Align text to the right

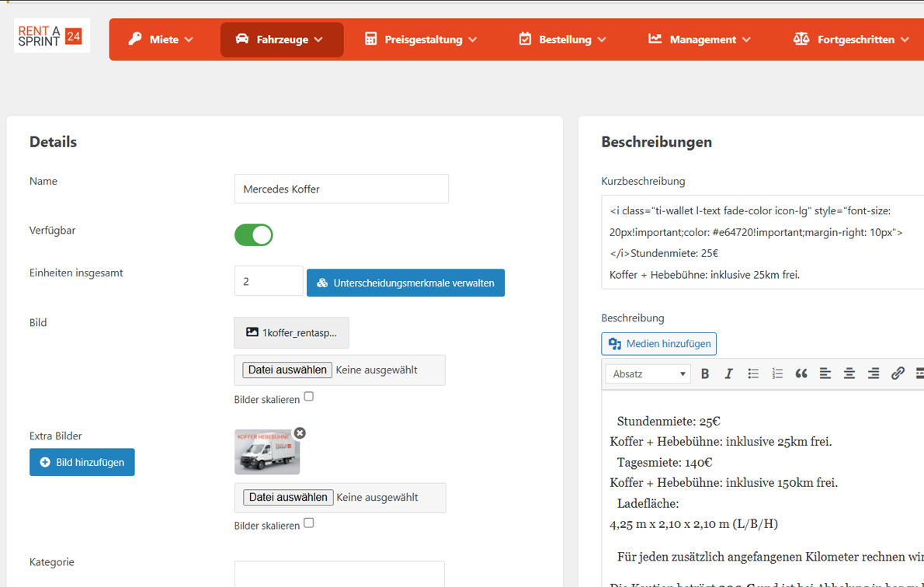[x=874, y=373]
